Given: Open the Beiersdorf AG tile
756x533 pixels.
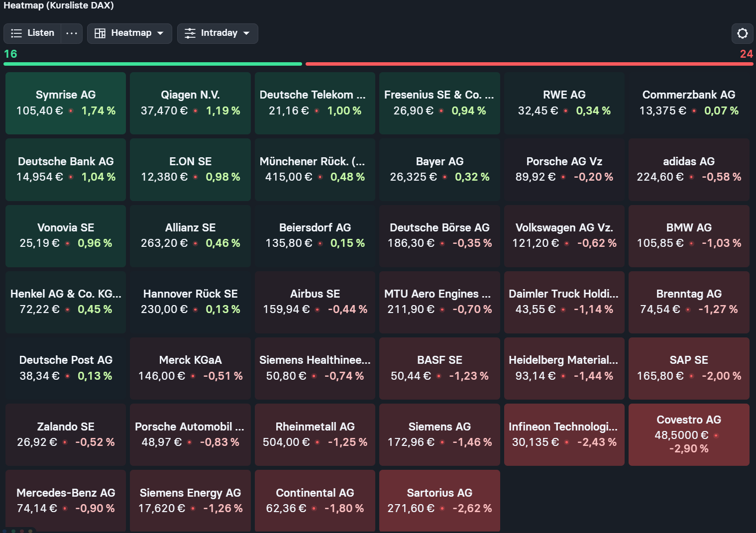Looking at the screenshot, I should (x=315, y=236).
